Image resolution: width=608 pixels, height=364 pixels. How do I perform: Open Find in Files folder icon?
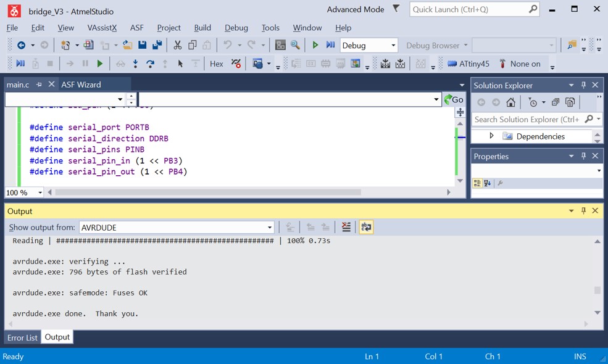click(572, 45)
